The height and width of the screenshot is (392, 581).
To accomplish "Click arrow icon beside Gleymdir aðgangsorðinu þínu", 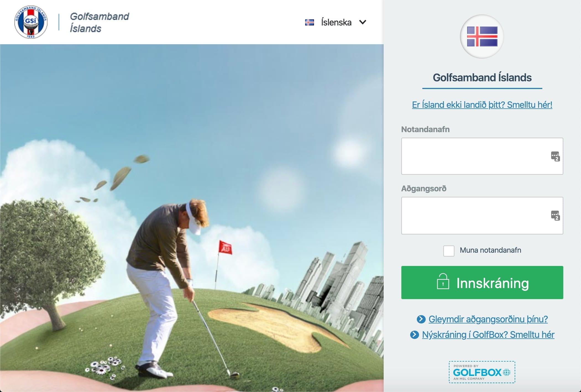I will pos(421,319).
